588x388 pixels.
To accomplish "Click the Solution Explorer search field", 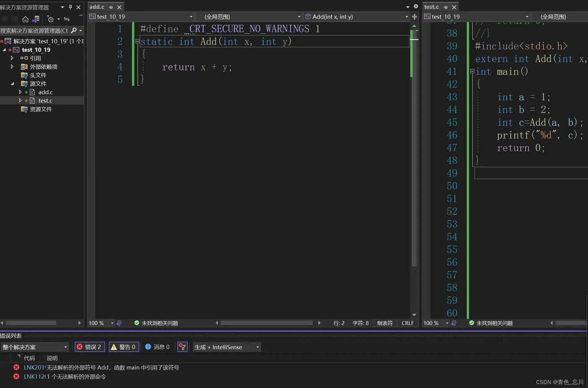I will click(34, 31).
